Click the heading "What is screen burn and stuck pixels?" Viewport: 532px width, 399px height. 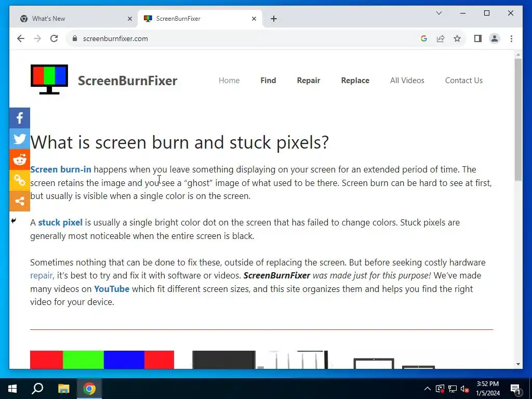[x=179, y=142]
